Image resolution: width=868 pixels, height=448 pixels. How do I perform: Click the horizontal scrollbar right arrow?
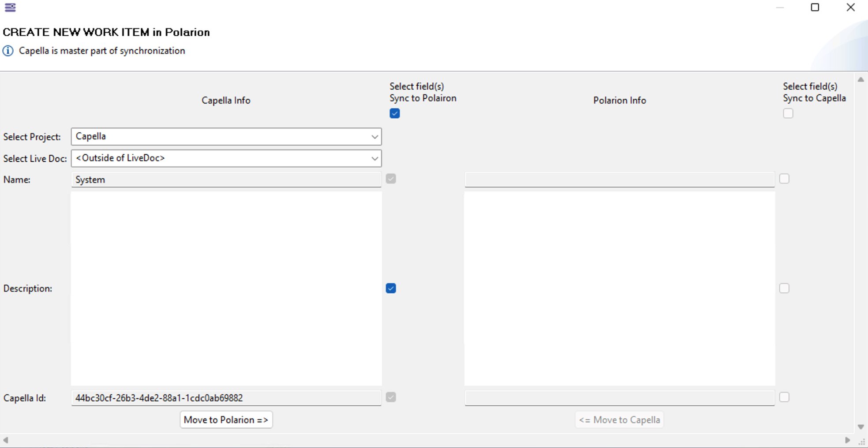pyautogui.click(x=847, y=440)
